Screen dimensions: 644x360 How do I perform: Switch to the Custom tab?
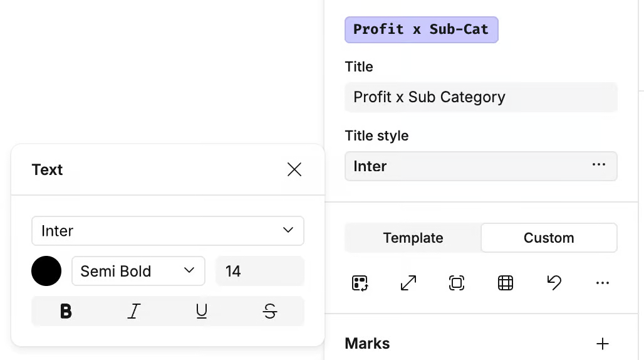[x=549, y=238]
